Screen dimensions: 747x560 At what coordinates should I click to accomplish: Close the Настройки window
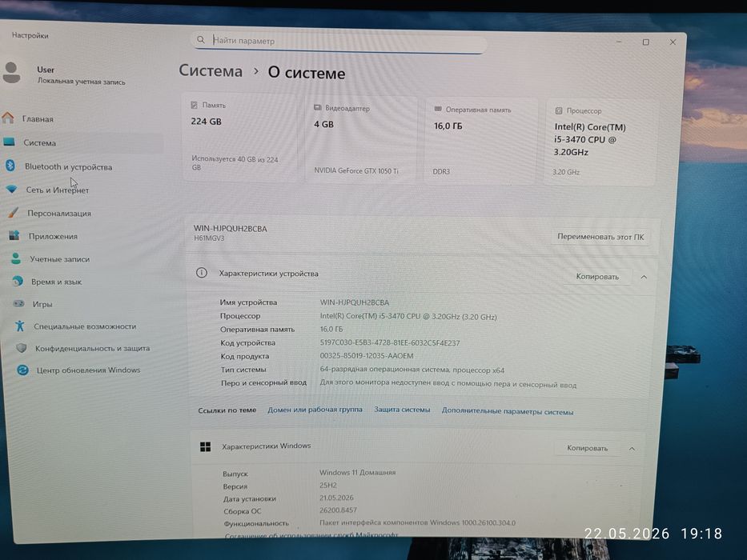point(673,42)
